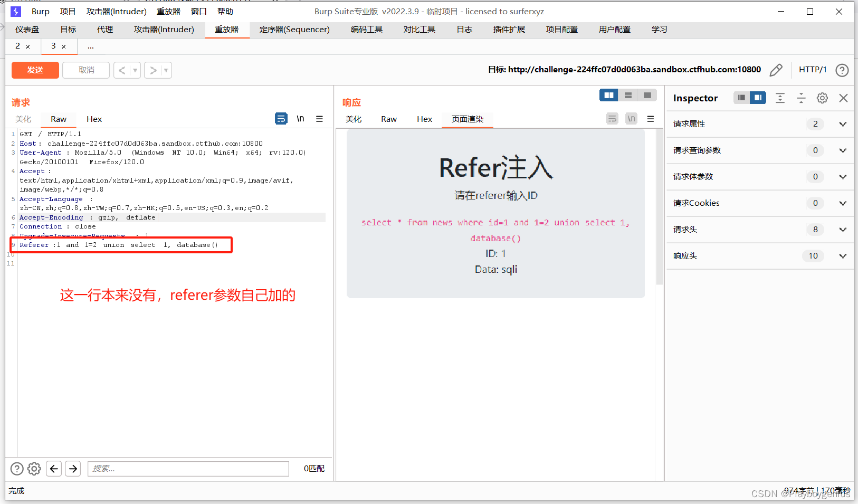Open response pane hamburger menu
This screenshot has height=504, width=858.
click(651, 119)
